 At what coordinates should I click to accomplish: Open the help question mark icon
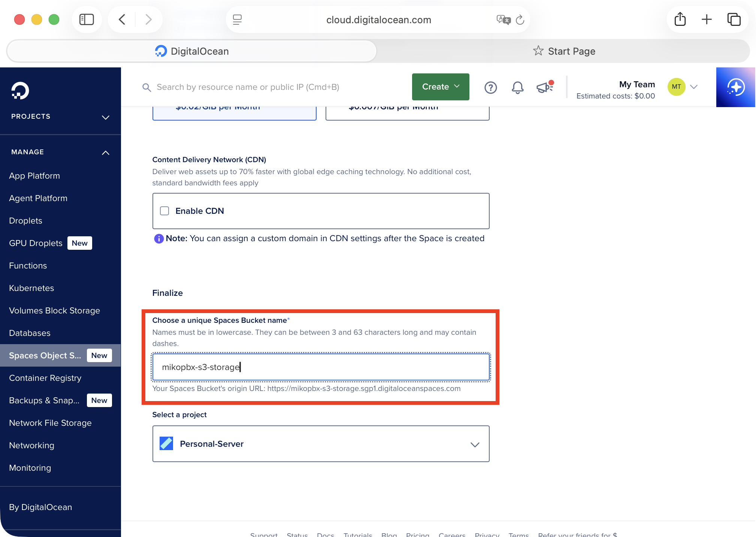[490, 87]
